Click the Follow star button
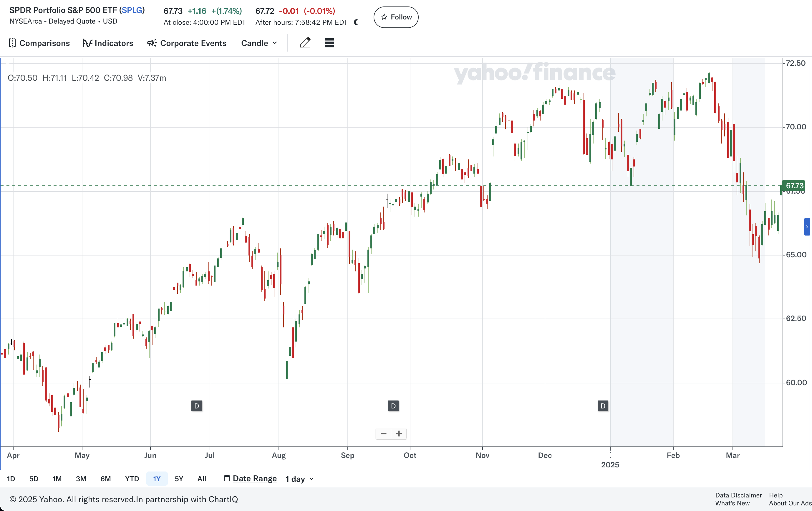This screenshot has height=511, width=812. pos(396,17)
